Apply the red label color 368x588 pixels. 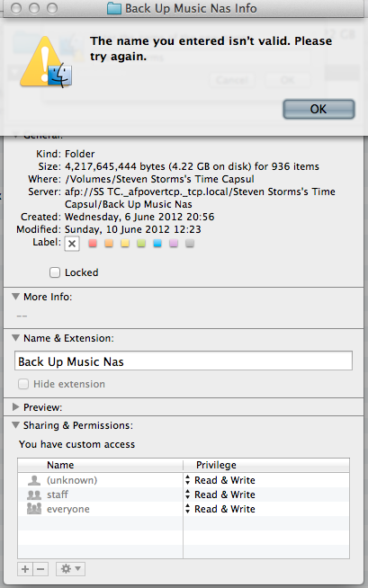click(x=93, y=244)
